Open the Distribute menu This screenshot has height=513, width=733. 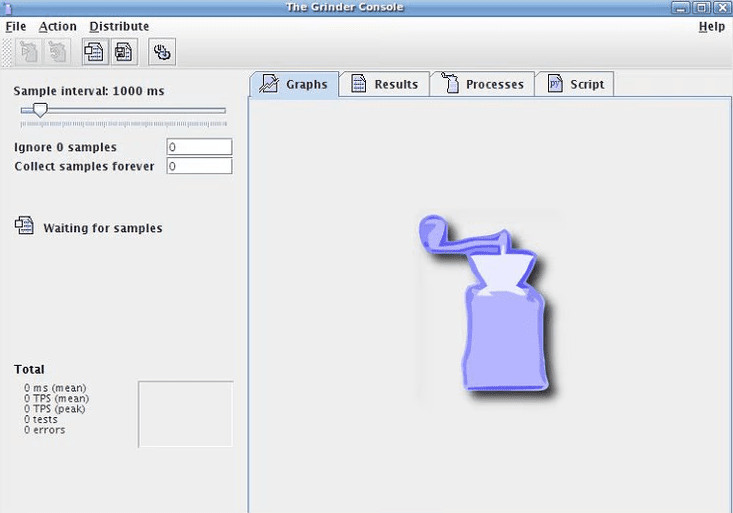pyautogui.click(x=119, y=26)
